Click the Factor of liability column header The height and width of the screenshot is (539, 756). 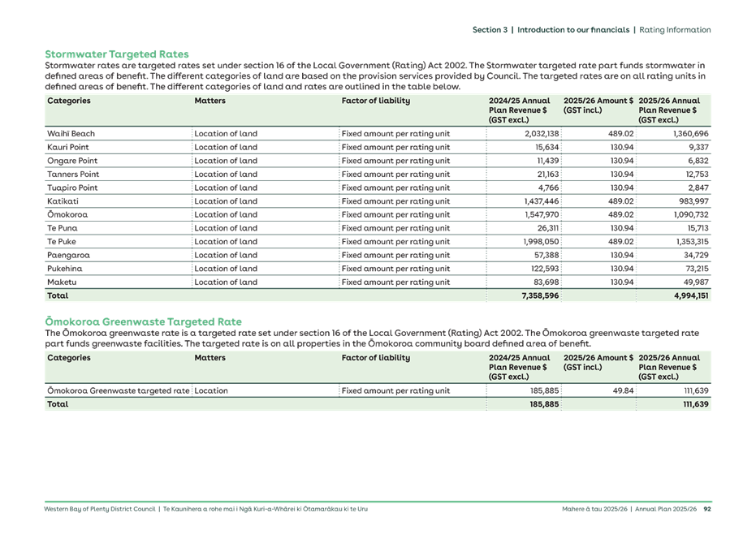click(x=376, y=101)
